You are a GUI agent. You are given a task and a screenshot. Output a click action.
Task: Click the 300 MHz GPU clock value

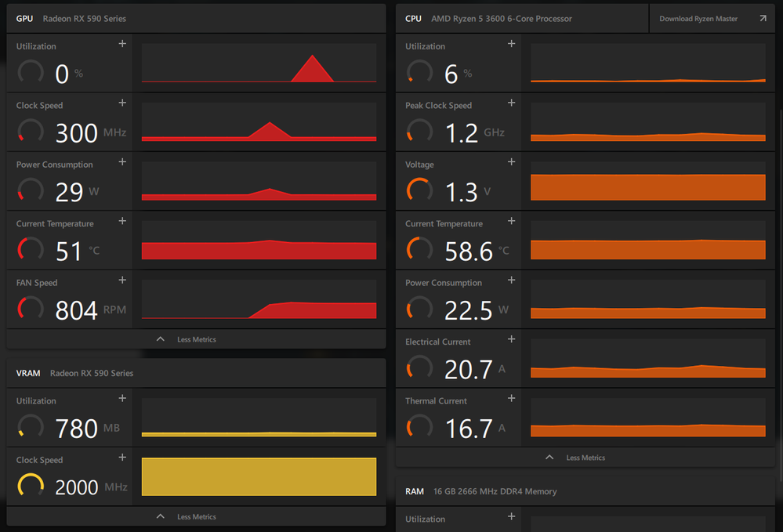click(90, 132)
